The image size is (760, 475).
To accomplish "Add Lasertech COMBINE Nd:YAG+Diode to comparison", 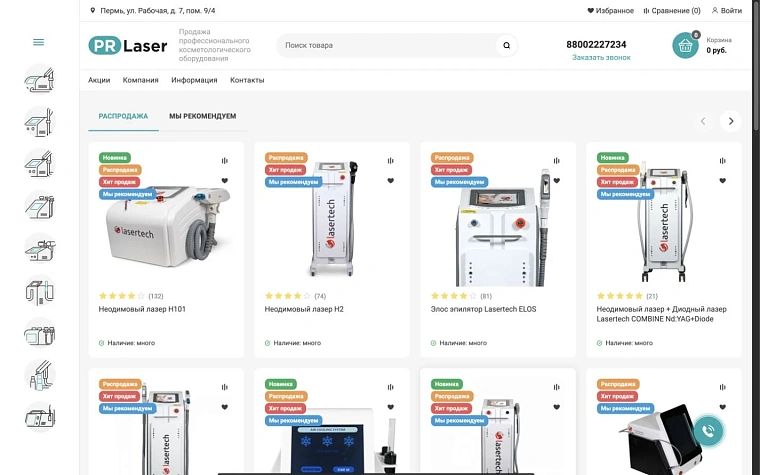I will point(723,160).
